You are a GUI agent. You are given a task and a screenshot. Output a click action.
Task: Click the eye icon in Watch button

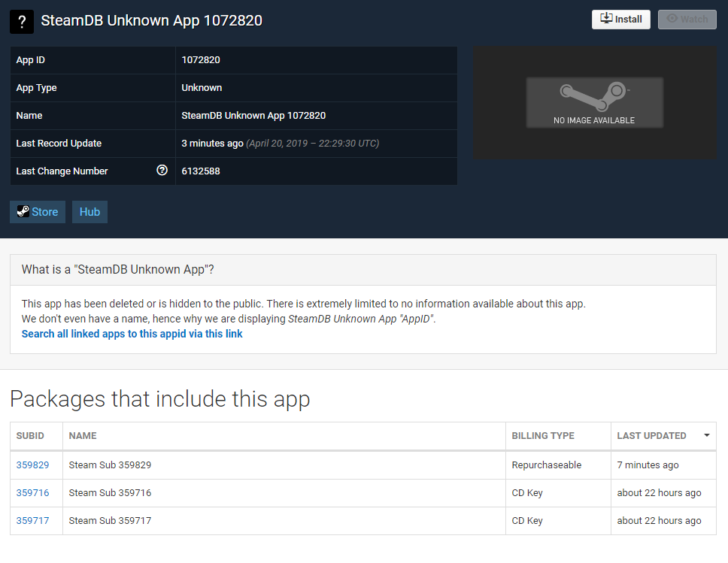click(x=672, y=19)
